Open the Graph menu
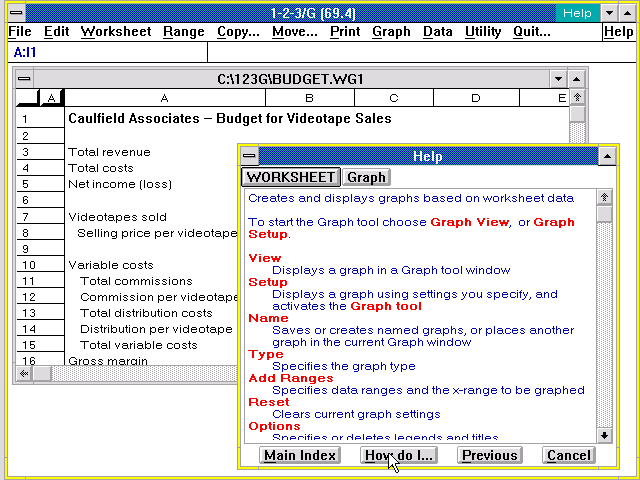This screenshot has width=640, height=480. click(x=391, y=32)
